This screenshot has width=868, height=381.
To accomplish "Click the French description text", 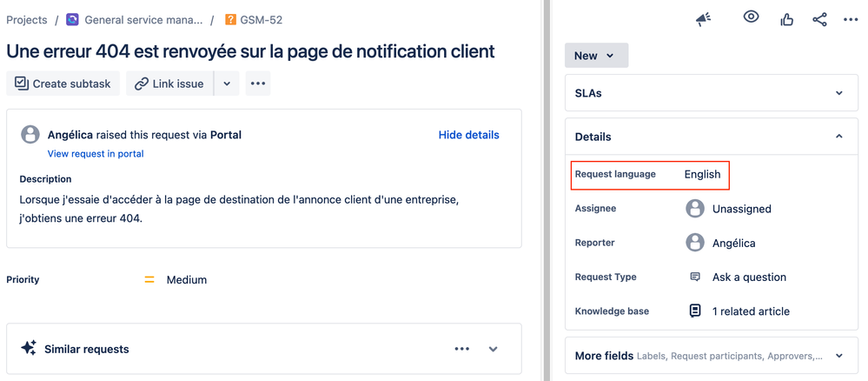I will pyautogui.click(x=240, y=209).
